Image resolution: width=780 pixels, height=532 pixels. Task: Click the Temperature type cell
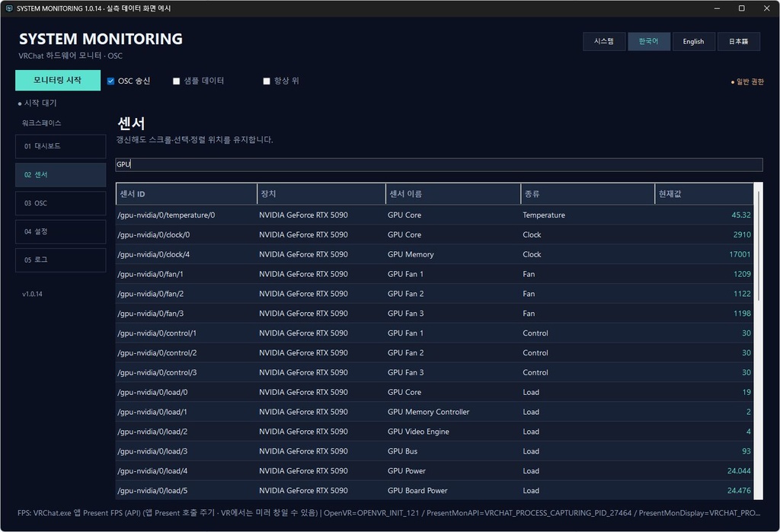pyautogui.click(x=544, y=215)
